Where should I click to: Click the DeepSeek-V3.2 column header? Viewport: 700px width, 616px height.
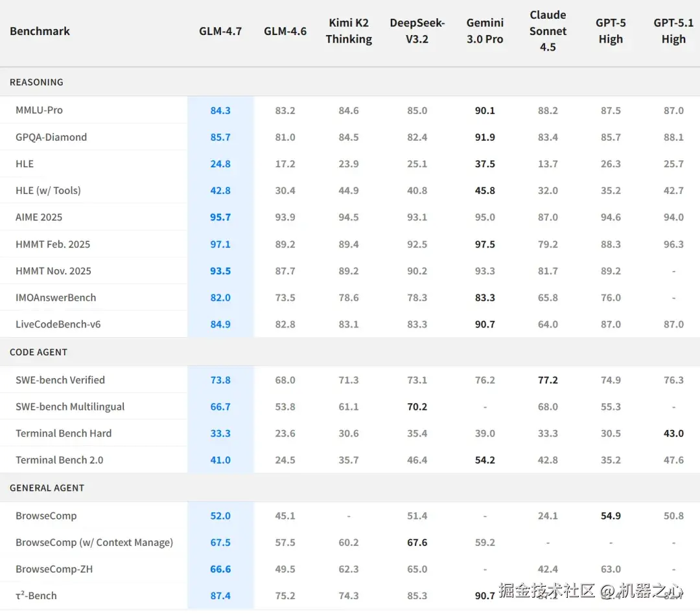pyautogui.click(x=417, y=31)
